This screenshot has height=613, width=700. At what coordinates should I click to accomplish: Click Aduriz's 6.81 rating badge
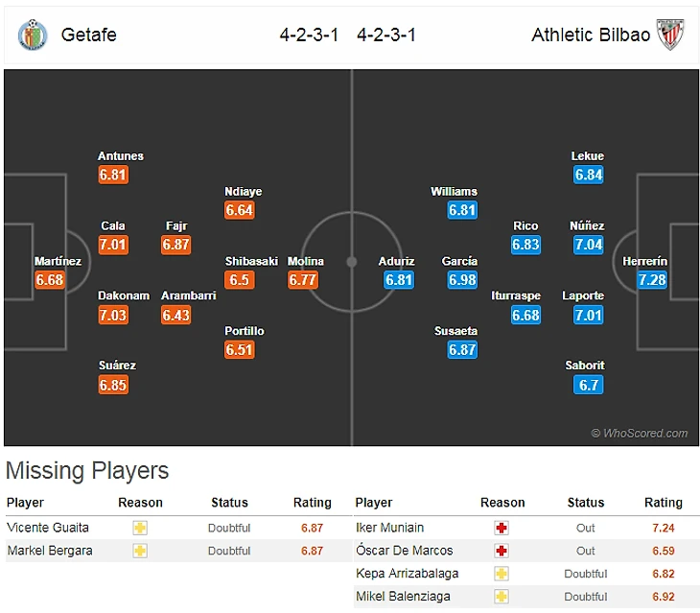point(398,280)
